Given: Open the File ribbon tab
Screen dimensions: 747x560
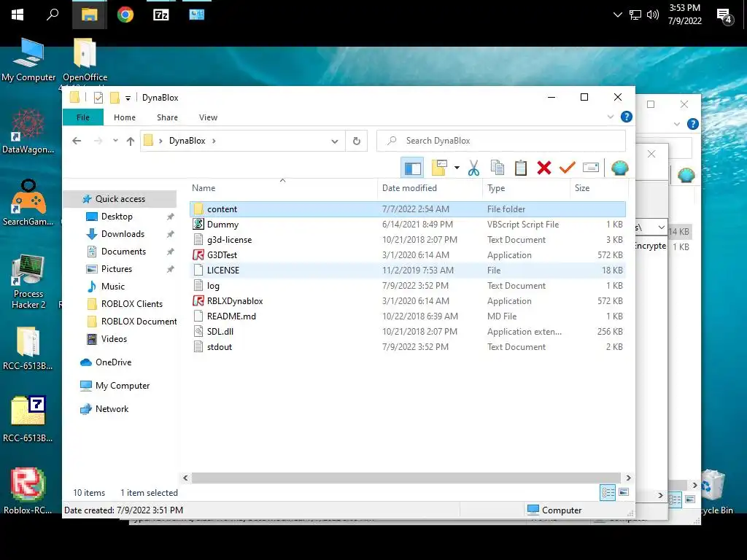Looking at the screenshot, I should (83, 117).
